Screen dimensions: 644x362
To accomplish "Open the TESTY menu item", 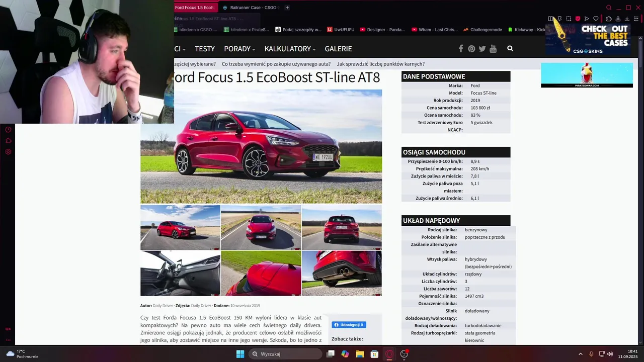I will [x=205, y=49].
